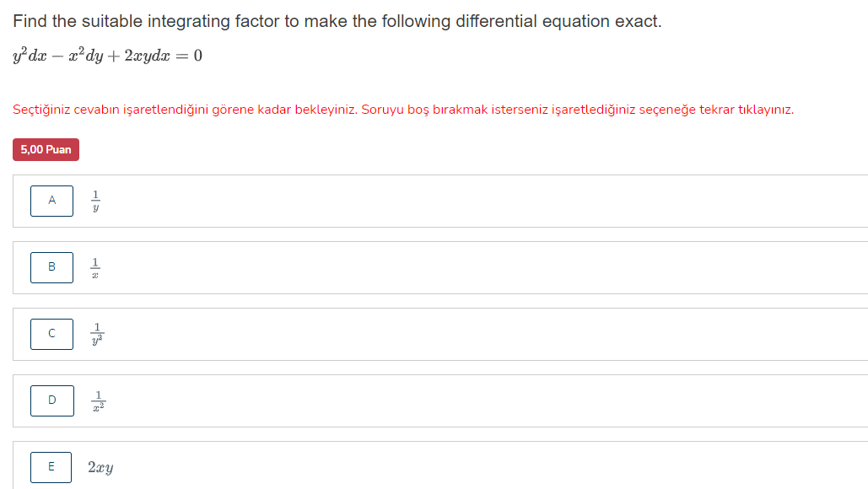Click the row containing option C

coord(422,334)
